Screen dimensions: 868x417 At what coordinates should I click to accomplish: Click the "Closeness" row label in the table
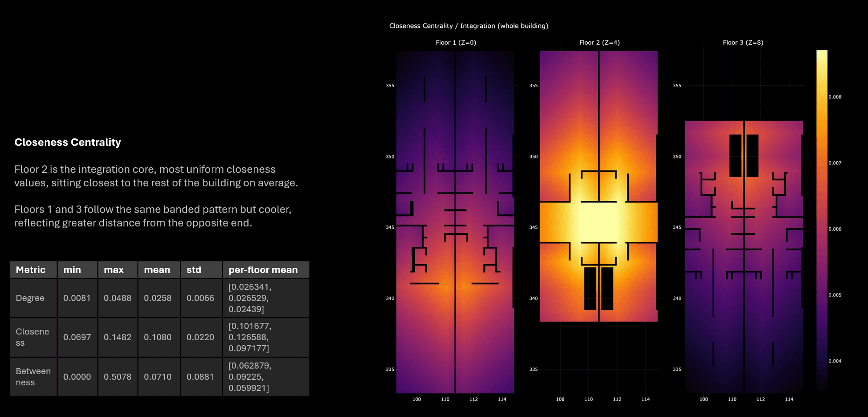[34, 337]
